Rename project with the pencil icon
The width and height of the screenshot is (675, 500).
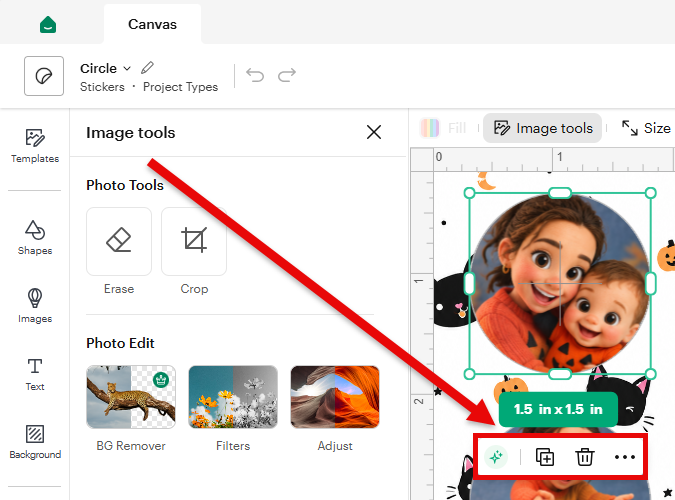point(147,68)
